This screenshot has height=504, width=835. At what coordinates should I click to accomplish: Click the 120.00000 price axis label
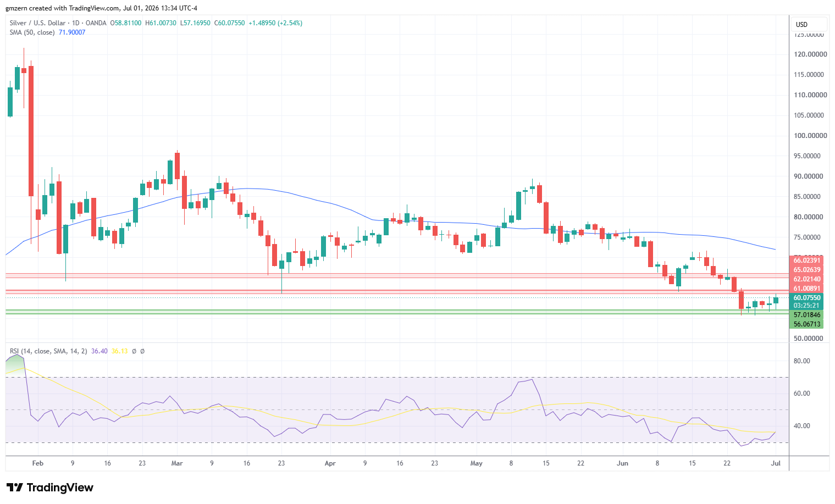click(x=810, y=54)
